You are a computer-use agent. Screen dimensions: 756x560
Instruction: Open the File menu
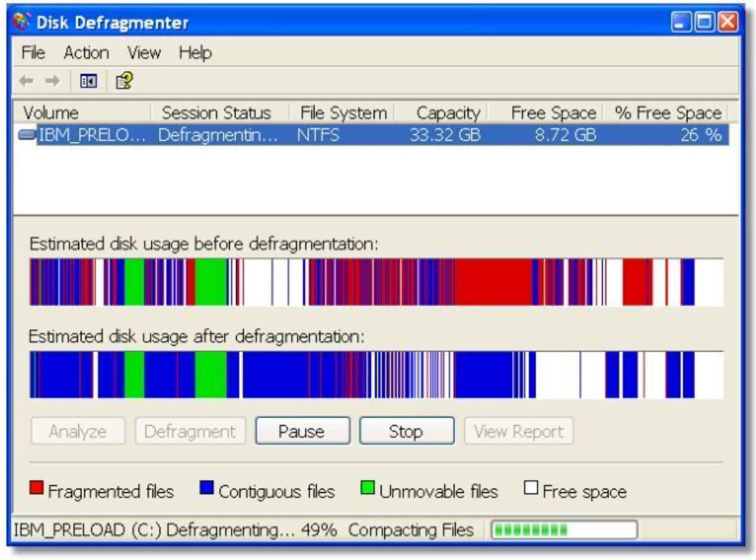33,53
